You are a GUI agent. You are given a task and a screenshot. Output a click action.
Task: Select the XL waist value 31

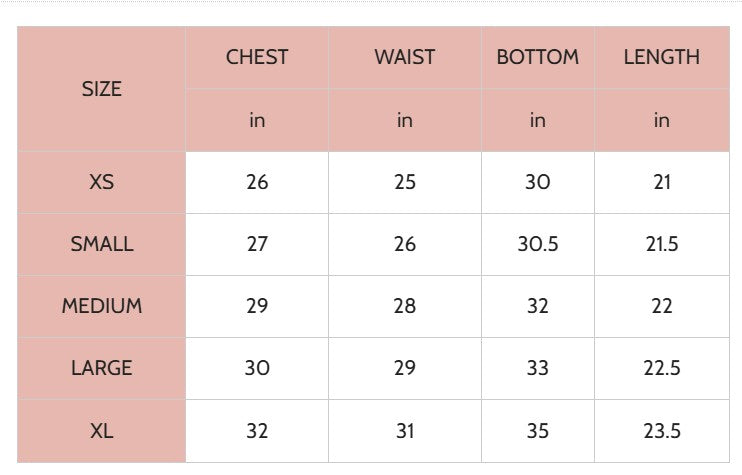pyautogui.click(x=404, y=431)
